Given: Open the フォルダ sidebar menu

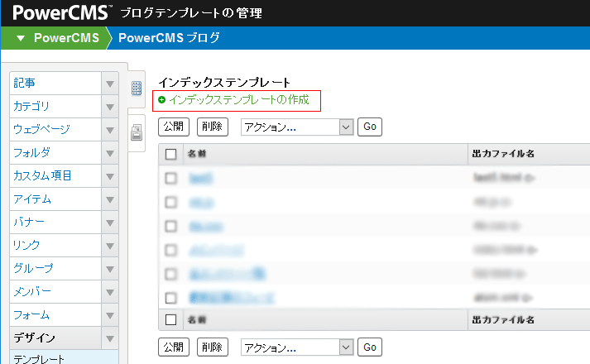Looking at the screenshot, I should (x=55, y=153).
